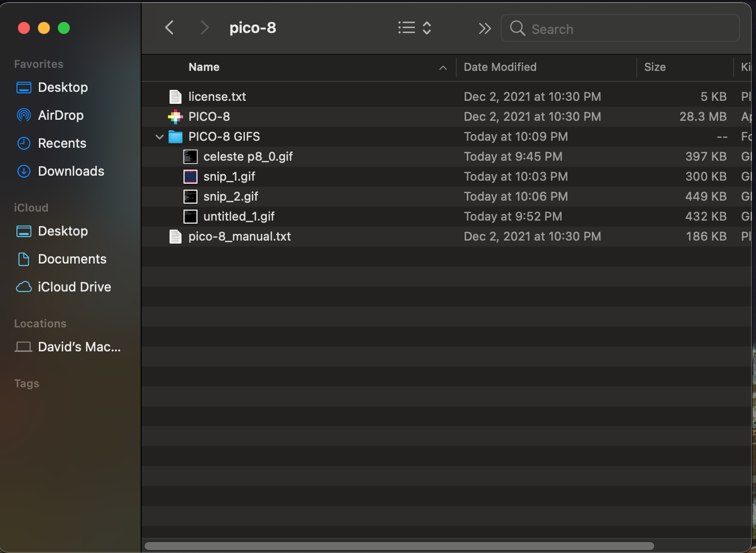
Task: Select the PICO-8 app name
Action: click(209, 117)
